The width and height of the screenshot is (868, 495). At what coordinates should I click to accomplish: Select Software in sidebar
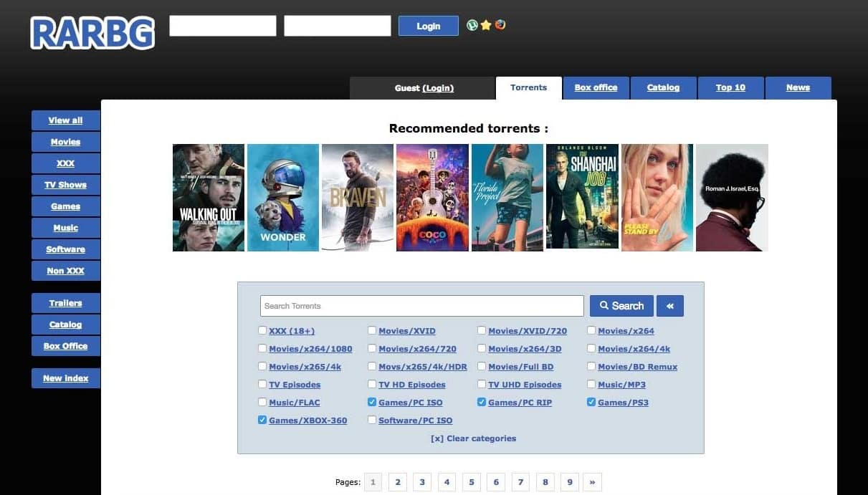(x=65, y=249)
